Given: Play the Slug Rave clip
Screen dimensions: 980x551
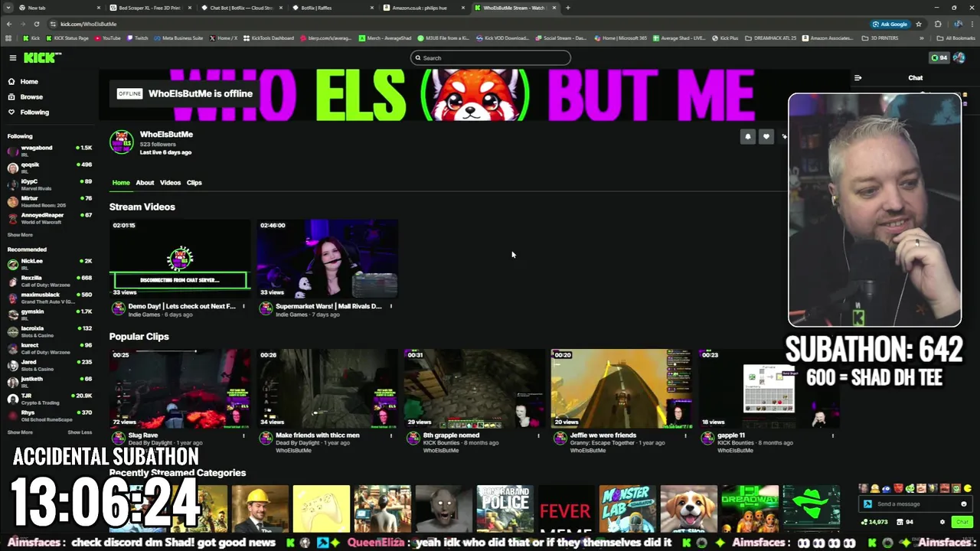Looking at the screenshot, I should coord(180,389).
